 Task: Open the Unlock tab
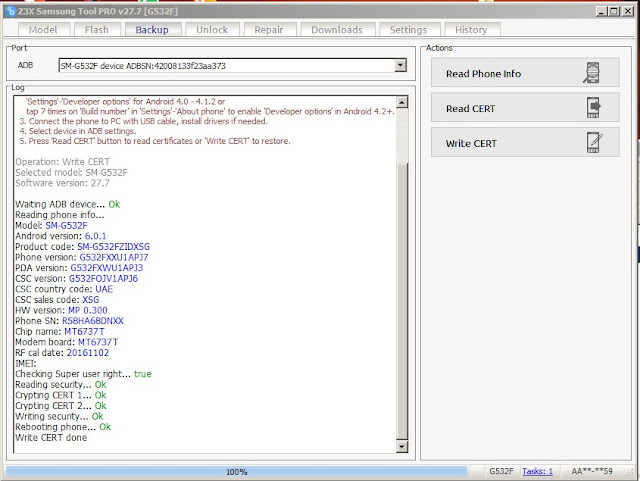212,30
